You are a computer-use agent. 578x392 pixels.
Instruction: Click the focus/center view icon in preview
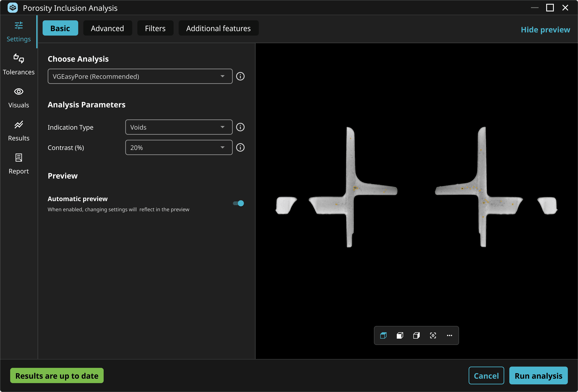click(433, 336)
